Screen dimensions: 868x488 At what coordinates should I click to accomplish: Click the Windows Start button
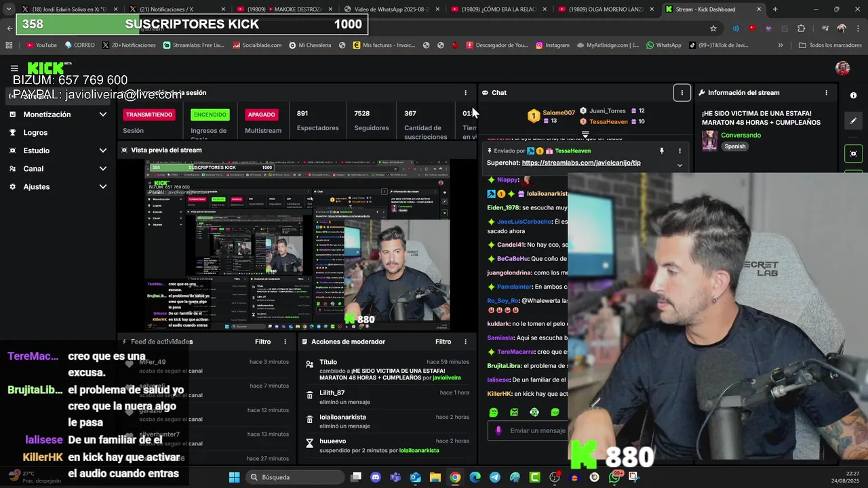pos(234,477)
